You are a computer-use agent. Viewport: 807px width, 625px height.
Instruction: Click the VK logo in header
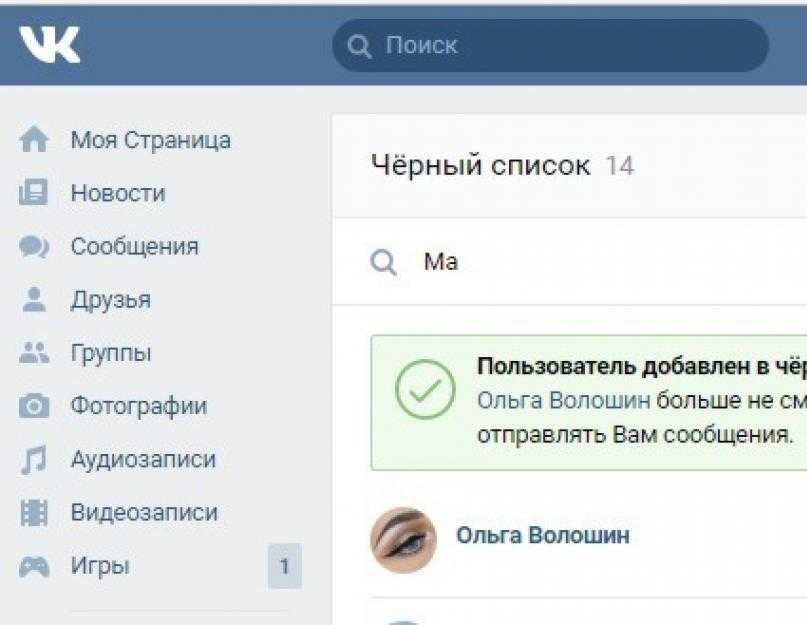(49, 44)
